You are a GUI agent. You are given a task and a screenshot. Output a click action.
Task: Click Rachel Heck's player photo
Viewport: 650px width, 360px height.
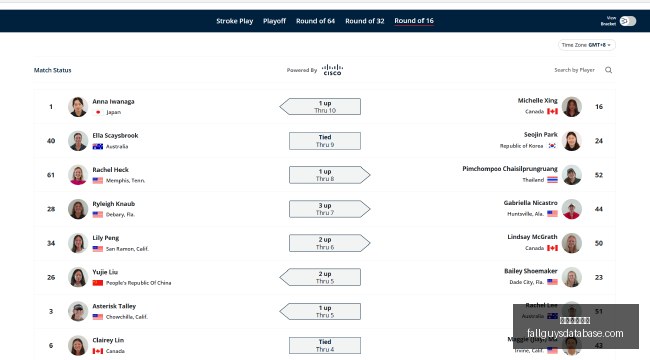click(x=78, y=175)
